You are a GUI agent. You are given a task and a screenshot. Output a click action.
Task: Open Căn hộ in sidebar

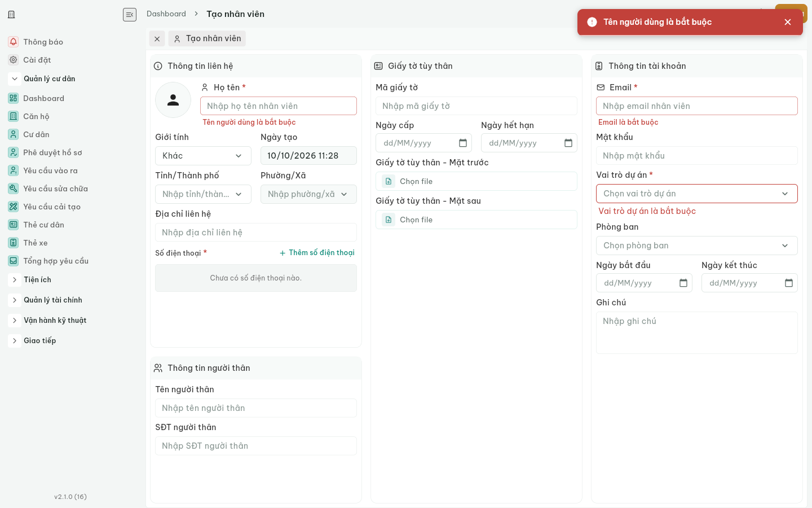pyautogui.click(x=36, y=116)
